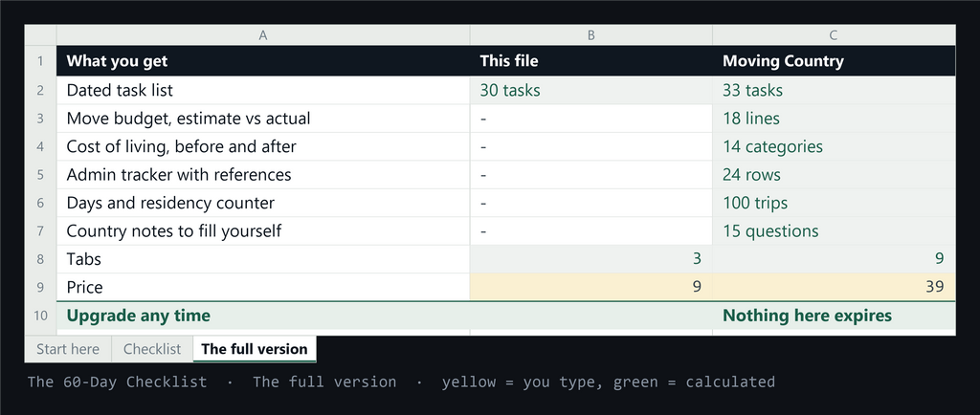Screen dimensions: 980x415
Task: Click the '30 tasks' cell
Action: (590, 91)
